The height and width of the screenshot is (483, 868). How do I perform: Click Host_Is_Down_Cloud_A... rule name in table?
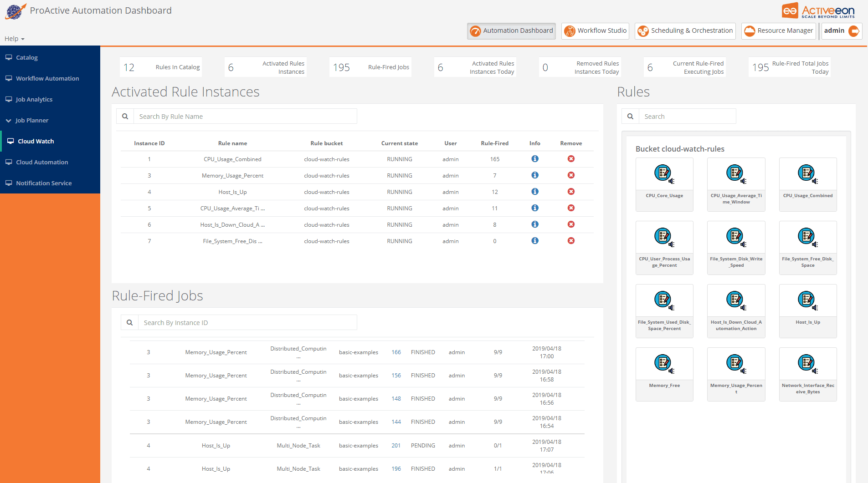coord(232,225)
